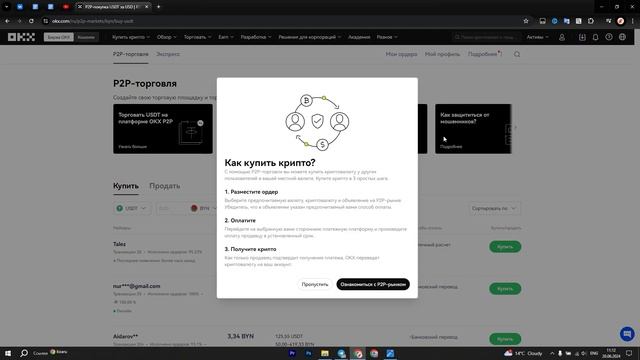Click Ознакомиться с P2P-рынком button
Image resolution: width=640 pixels, height=360 pixels.
click(x=373, y=284)
